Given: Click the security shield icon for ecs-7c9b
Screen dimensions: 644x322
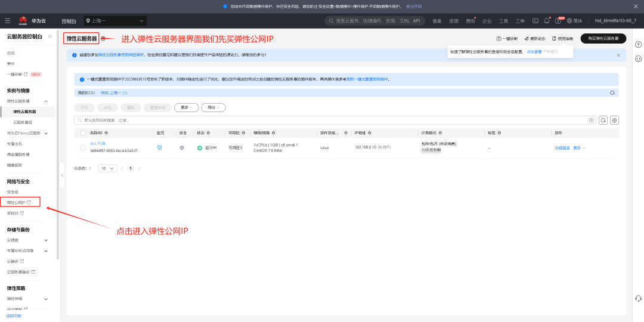Looking at the screenshot, I should tap(182, 147).
